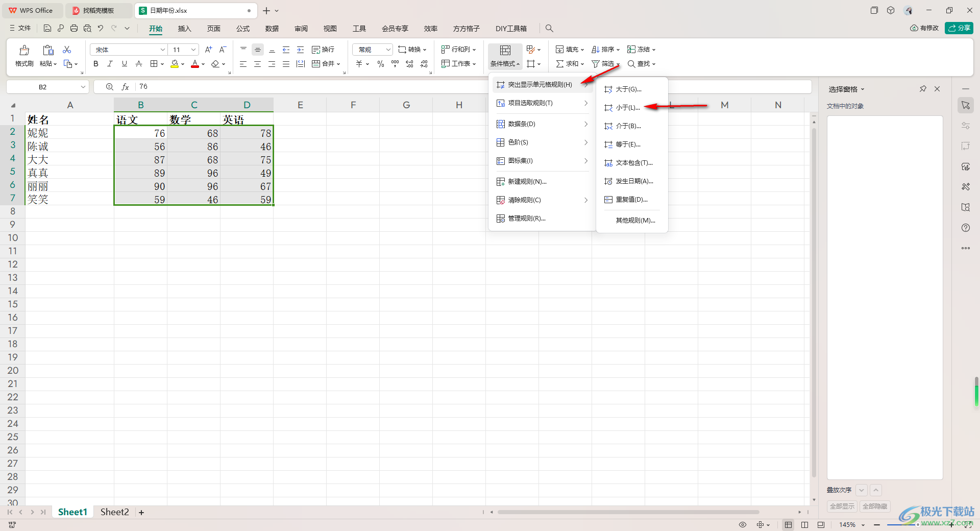This screenshot has width=980, height=531.
Task: Click the Cut scissors icon
Action: point(67,50)
